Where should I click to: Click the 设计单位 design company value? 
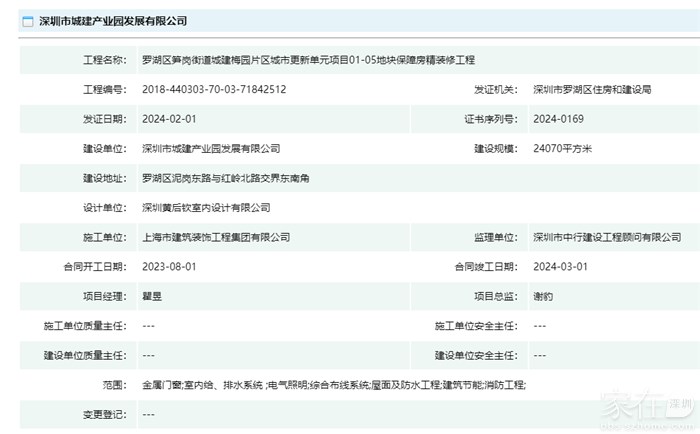click(x=206, y=208)
